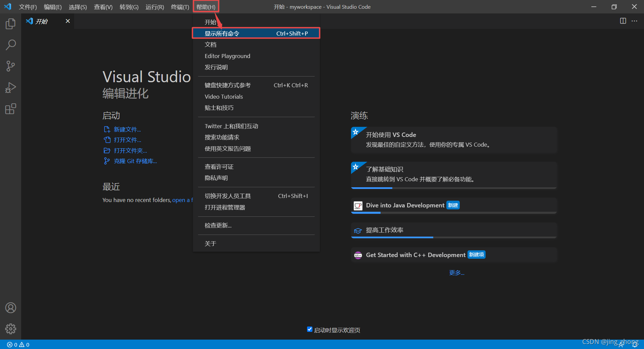Open Get Started with C++ Development card
This screenshot has width=644, height=349.
454,255
